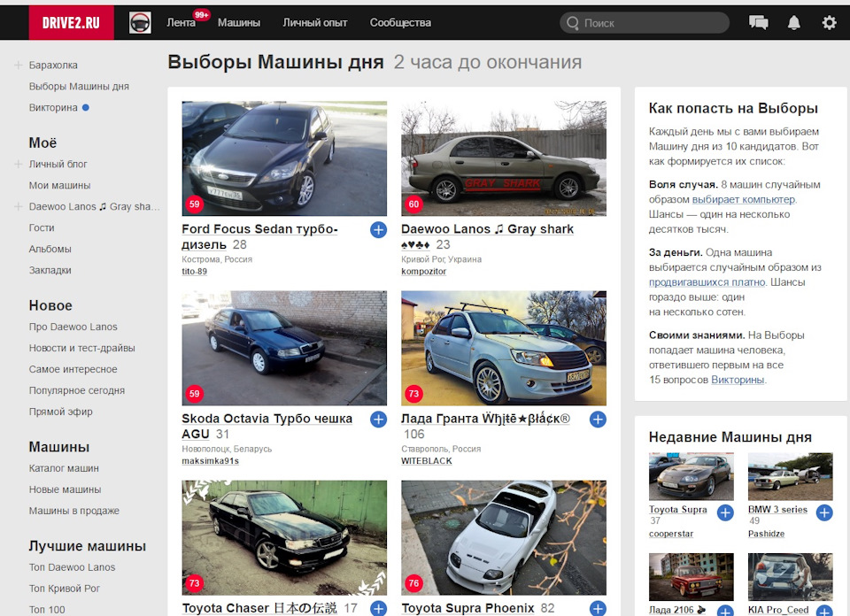The image size is (850, 616).
Task: Open Закладки in the sidebar
Action: [x=50, y=270]
